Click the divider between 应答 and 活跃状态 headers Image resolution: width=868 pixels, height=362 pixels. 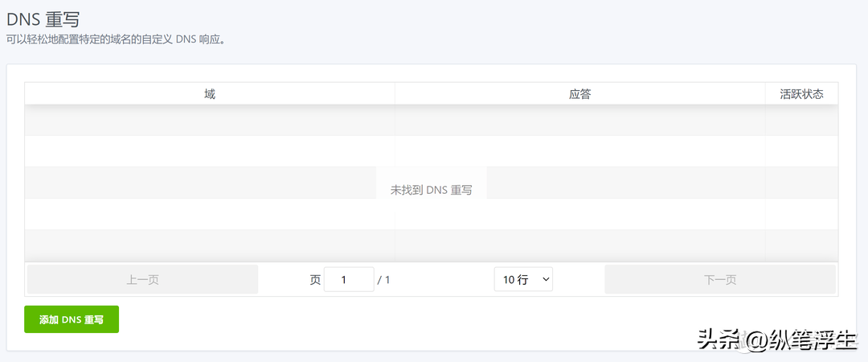coord(765,94)
